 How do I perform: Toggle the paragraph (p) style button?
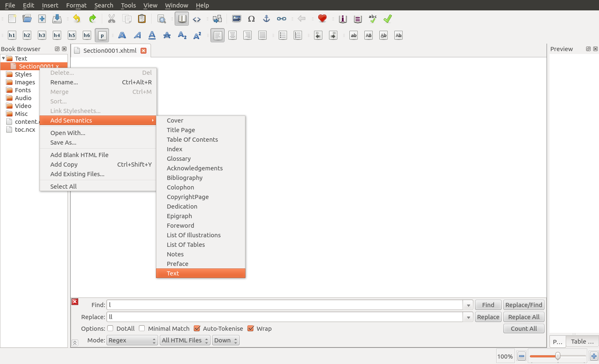click(x=102, y=35)
